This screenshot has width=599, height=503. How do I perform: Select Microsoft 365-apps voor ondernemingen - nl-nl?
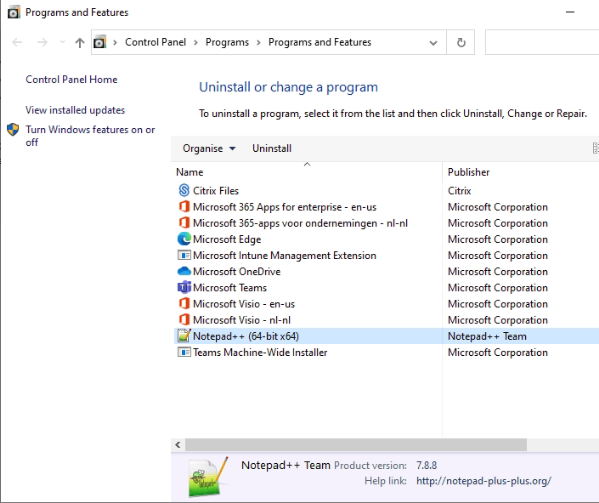300,223
